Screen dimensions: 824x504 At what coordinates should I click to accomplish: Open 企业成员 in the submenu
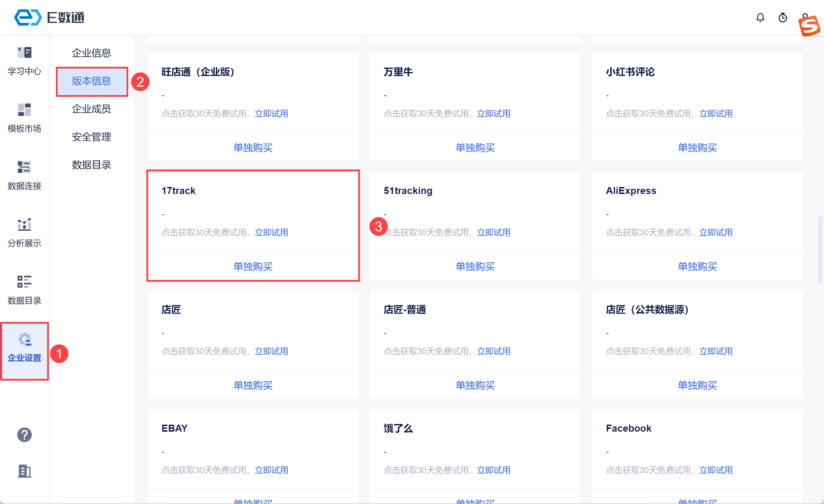pyautogui.click(x=91, y=109)
